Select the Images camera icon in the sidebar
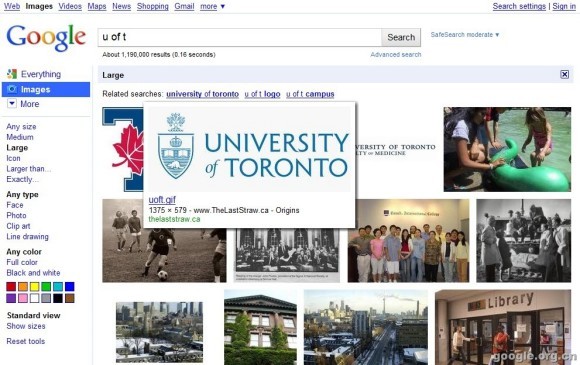 pyautogui.click(x=12, y=89)
